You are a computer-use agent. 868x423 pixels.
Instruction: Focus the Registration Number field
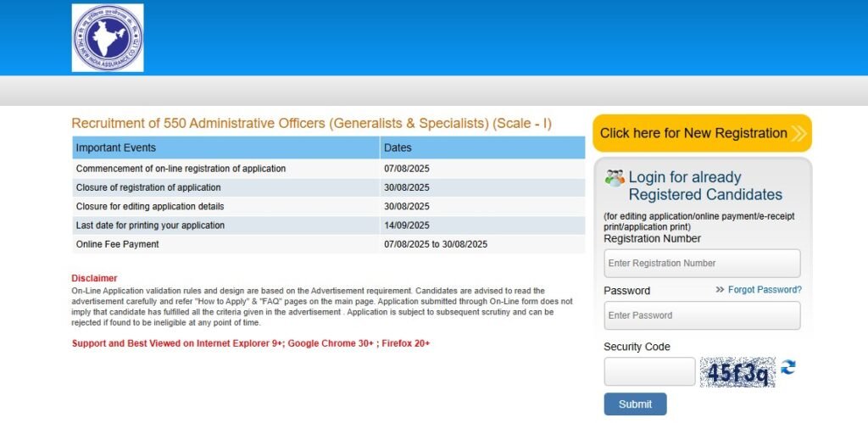click(x=702, y=263)
